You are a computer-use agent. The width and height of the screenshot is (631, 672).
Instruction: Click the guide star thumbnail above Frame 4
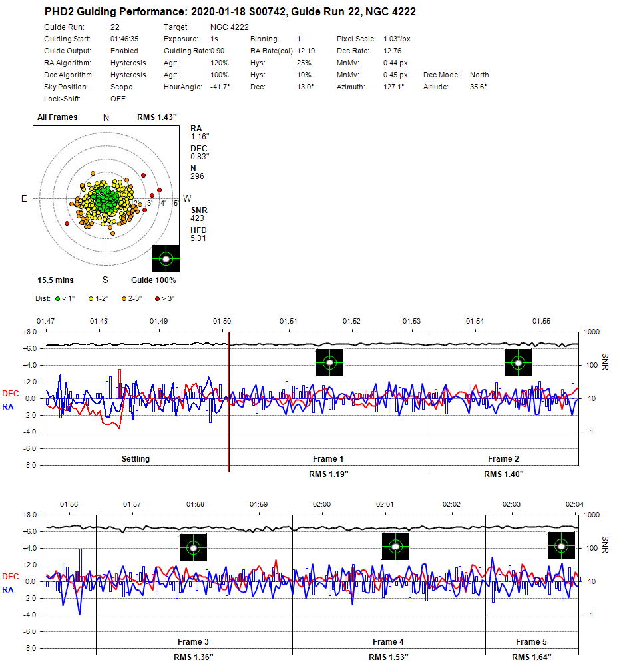[x=395, y=546]
